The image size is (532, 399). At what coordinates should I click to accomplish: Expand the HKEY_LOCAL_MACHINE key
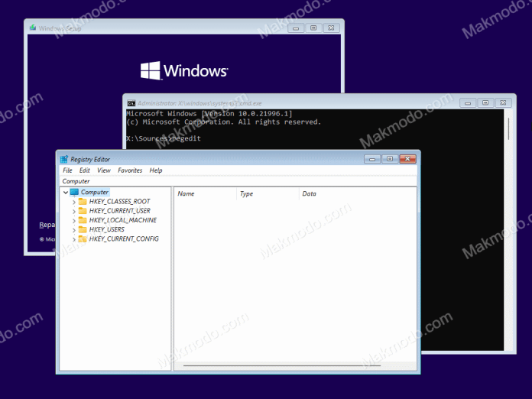point(74,221)
